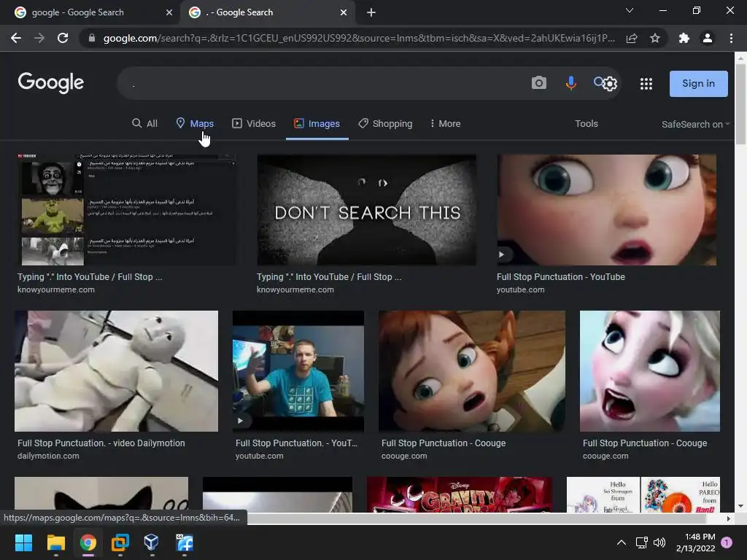Open the Tools filter options

(x=586, y=124)
